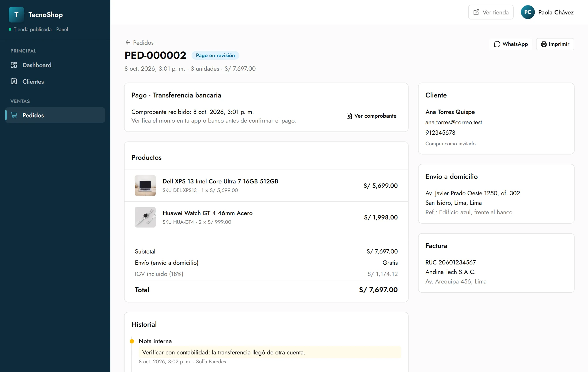Click the Pedidos shopping cart icon

tap(14, 115)
